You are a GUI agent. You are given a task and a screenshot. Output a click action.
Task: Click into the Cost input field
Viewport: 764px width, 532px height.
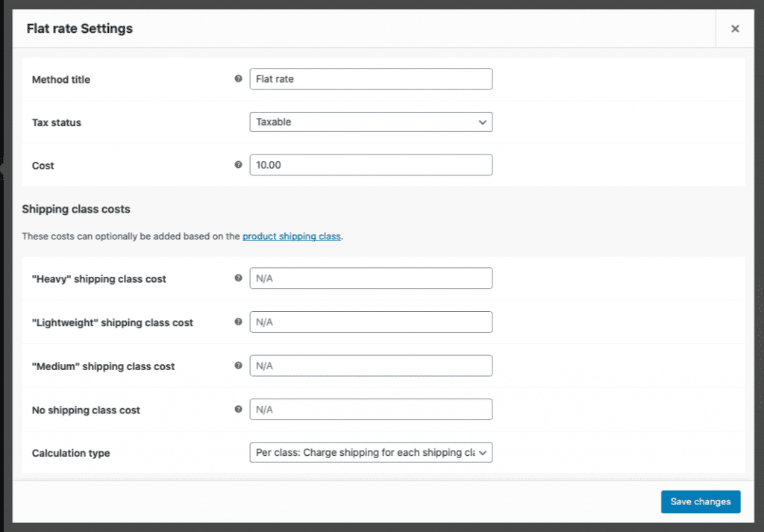point(371,165)
